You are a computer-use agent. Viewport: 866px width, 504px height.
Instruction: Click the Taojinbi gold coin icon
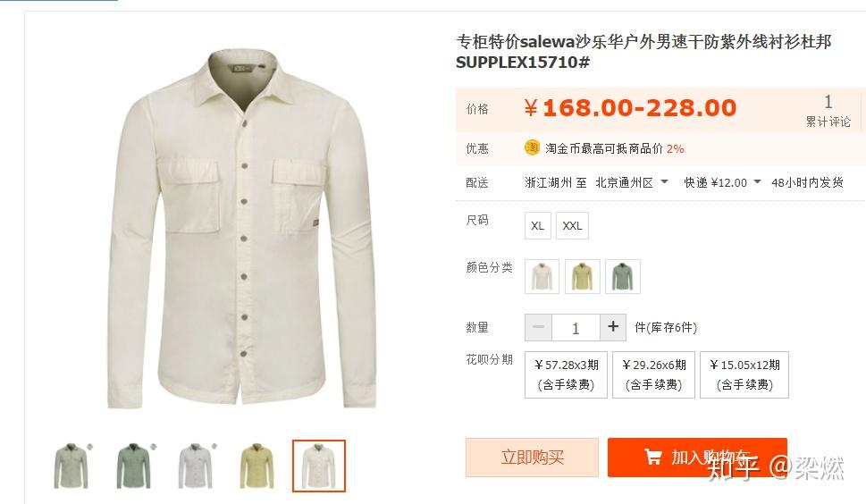tap(532, 148)
